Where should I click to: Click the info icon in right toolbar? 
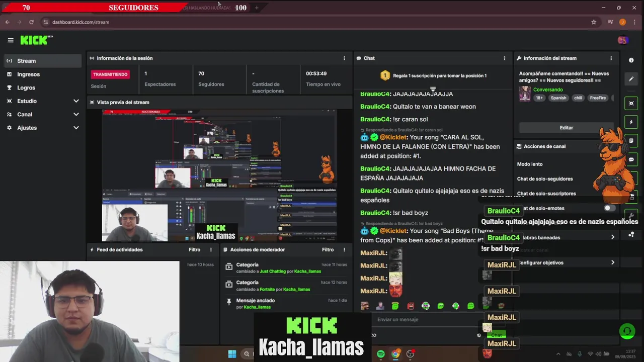[x=631, y=60]
